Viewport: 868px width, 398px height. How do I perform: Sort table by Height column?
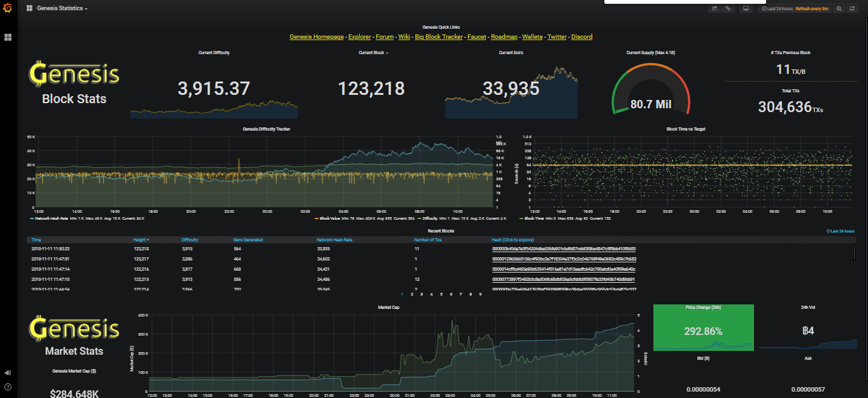[141, 240]
